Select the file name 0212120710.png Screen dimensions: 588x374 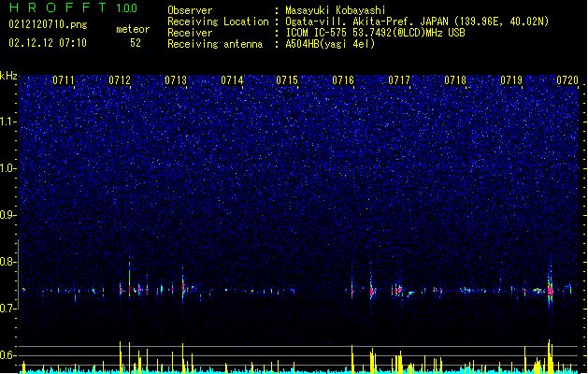[48, 24]
